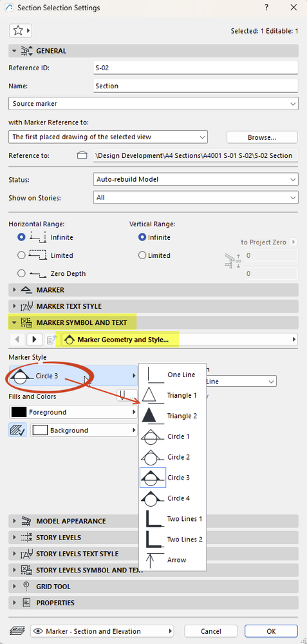The width and height of the screenshot is (307, 644).
Task: Click the Browse... button
Action: (262, 137)
